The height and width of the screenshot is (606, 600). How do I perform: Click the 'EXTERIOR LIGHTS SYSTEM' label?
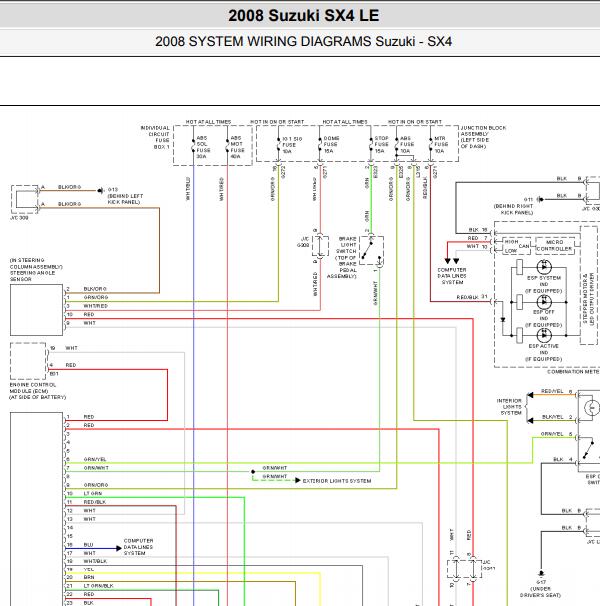(x=337, y=481)
